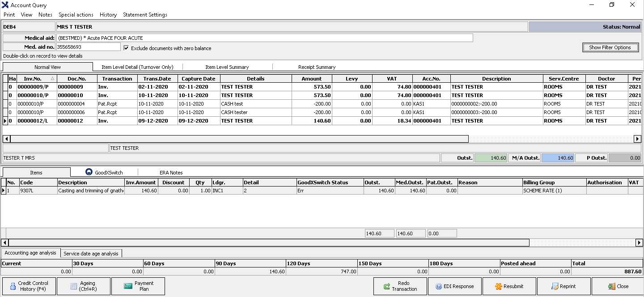Click the Show Filter Options button
Viewport: 644px width, 297px height.
click(610, 47)
